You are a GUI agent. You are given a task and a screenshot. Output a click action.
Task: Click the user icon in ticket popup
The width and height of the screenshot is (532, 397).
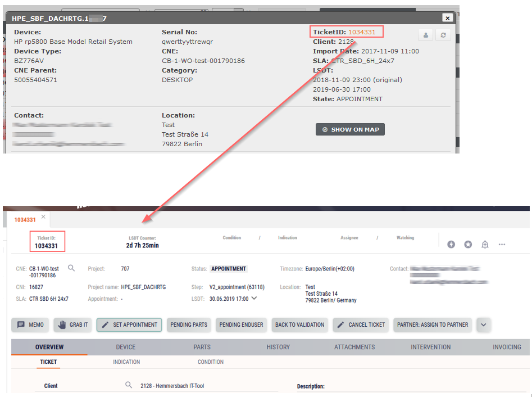pos(425,35)
